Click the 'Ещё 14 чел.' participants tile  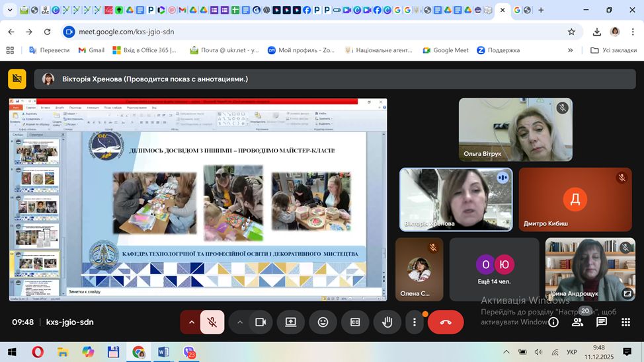coord(495,270)
